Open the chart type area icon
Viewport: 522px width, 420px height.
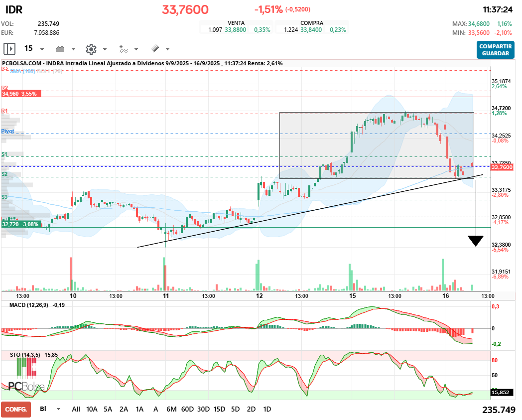pyautogui.click(x=60, y=49)
